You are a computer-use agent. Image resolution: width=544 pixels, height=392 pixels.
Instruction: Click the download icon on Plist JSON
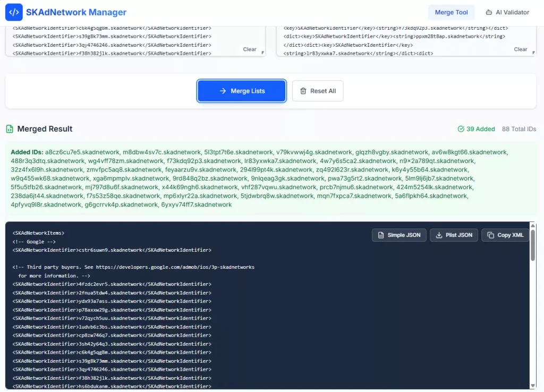point(439,235)
